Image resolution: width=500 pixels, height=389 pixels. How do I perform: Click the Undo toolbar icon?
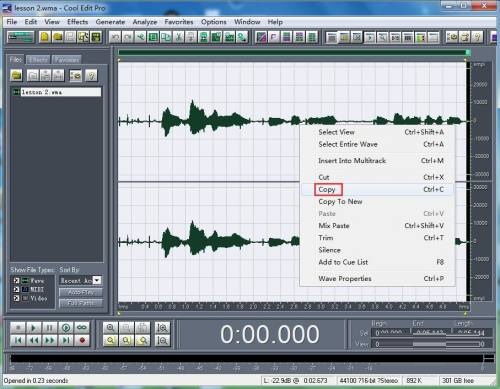(x=115, y=37)
